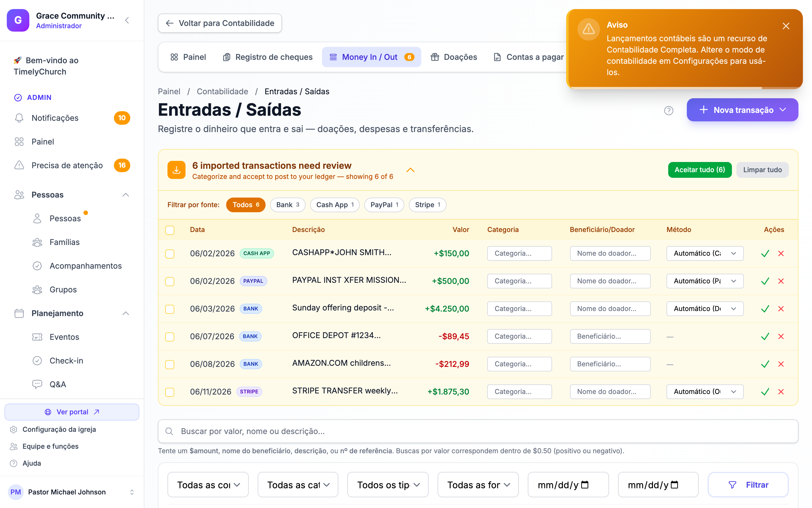Click the orange import download icon
The image size is (812, 508).
176,170
